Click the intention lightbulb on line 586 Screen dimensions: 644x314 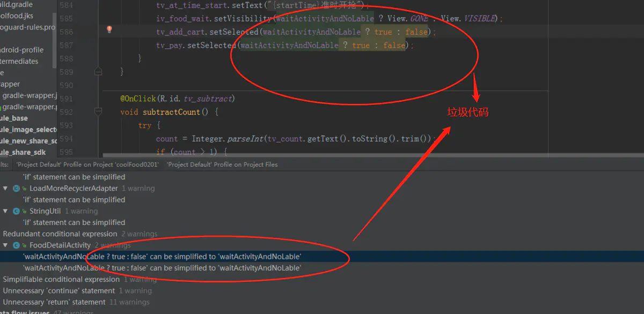click(x=109, y=30)
